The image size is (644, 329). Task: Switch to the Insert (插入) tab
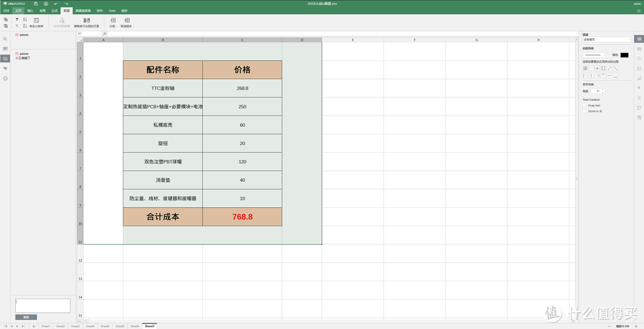click(30, 11)
